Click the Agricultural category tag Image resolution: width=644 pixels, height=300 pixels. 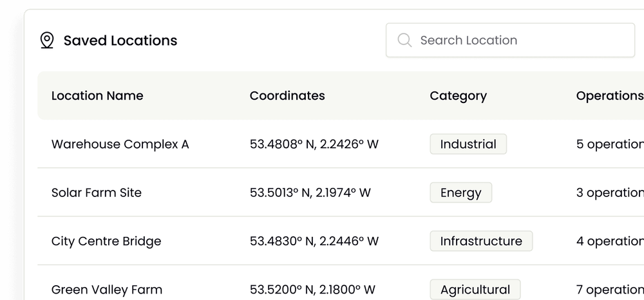(x=475, y=290)
